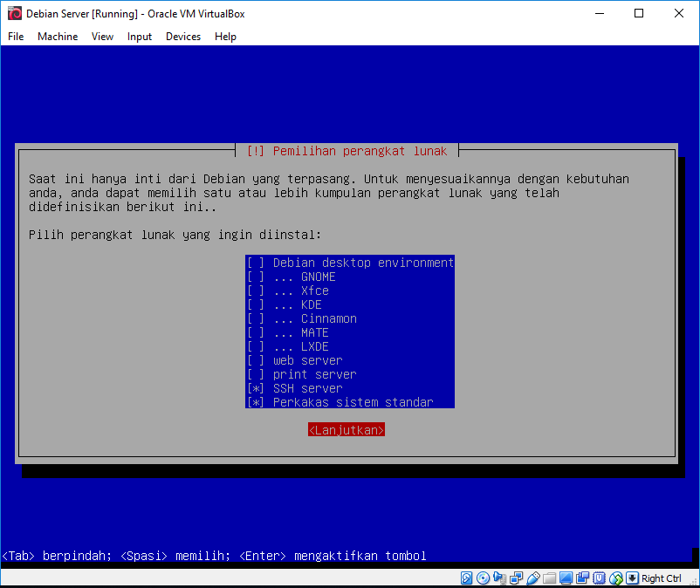The image size is (700, 588).
Task: Click the audio status icon
Action: tap(499, 578)
